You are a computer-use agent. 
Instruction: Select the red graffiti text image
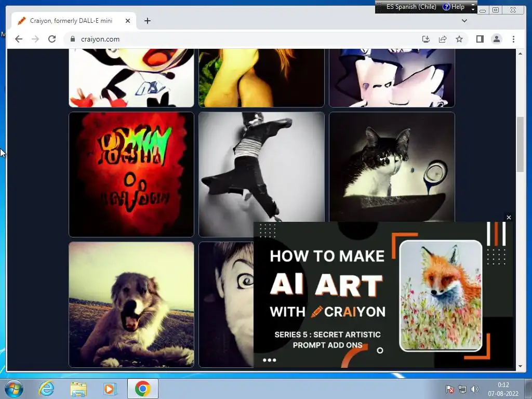(x=131, y=175)
